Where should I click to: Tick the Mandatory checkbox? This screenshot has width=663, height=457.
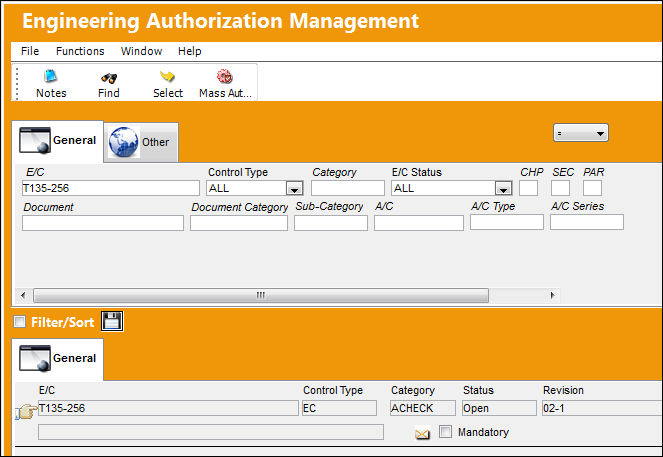[445, 432]
